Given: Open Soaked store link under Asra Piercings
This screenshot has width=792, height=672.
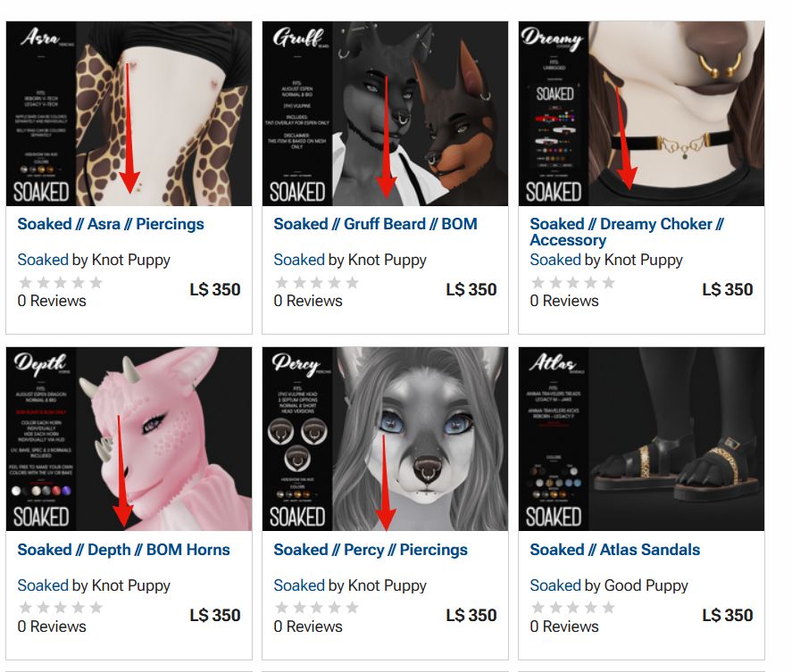Looking at the screenshot, I should click(43, 260).
